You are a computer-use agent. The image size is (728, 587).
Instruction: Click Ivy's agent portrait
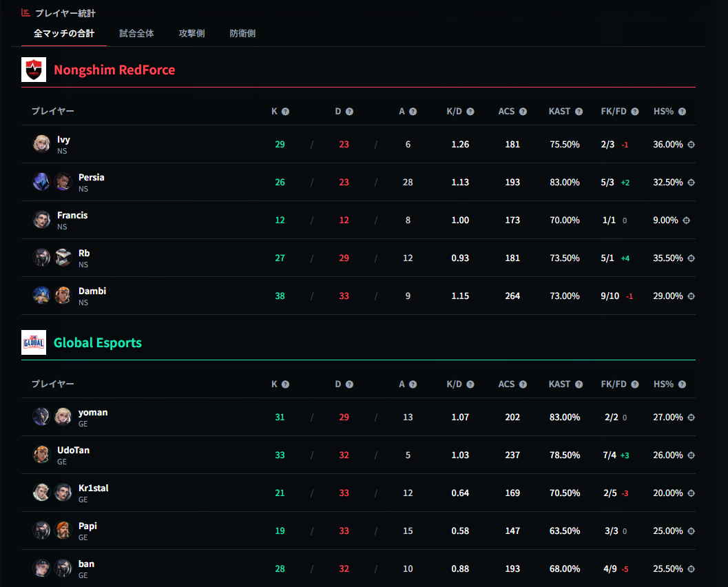(41, 144)
